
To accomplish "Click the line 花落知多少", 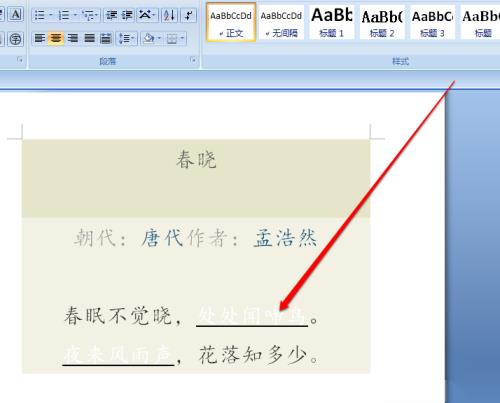I will pos(253,355).
